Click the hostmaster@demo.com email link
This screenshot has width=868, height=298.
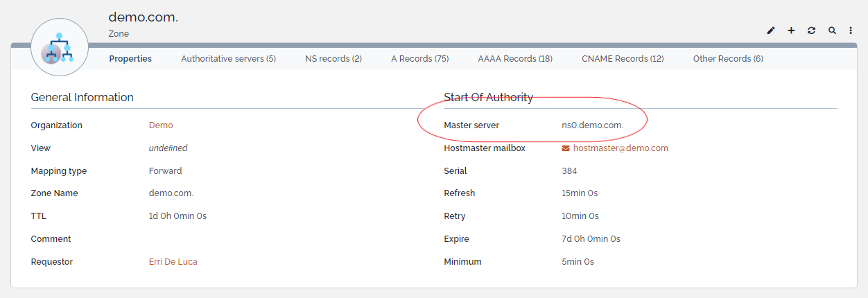[620, 148]
